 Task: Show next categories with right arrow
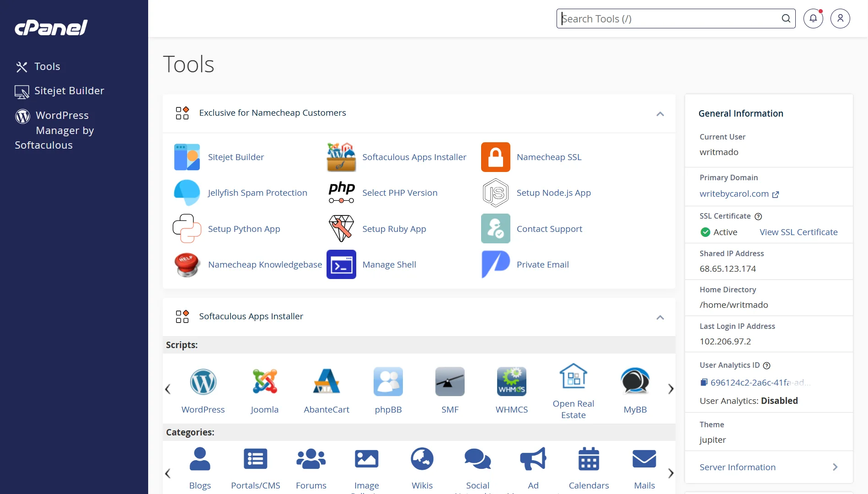point(671,473)
